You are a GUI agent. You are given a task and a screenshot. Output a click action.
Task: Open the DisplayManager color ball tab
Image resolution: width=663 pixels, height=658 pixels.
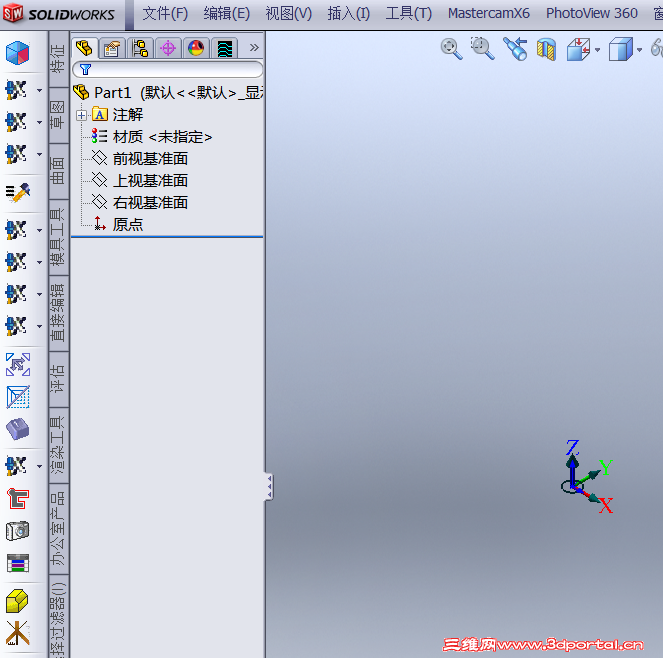(196, 48)
